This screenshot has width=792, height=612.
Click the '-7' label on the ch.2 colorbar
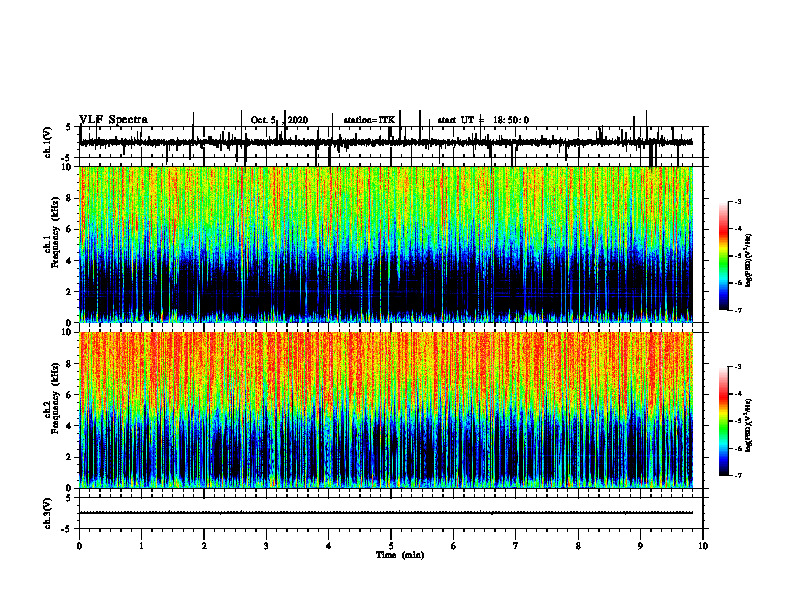coord(738,475)
